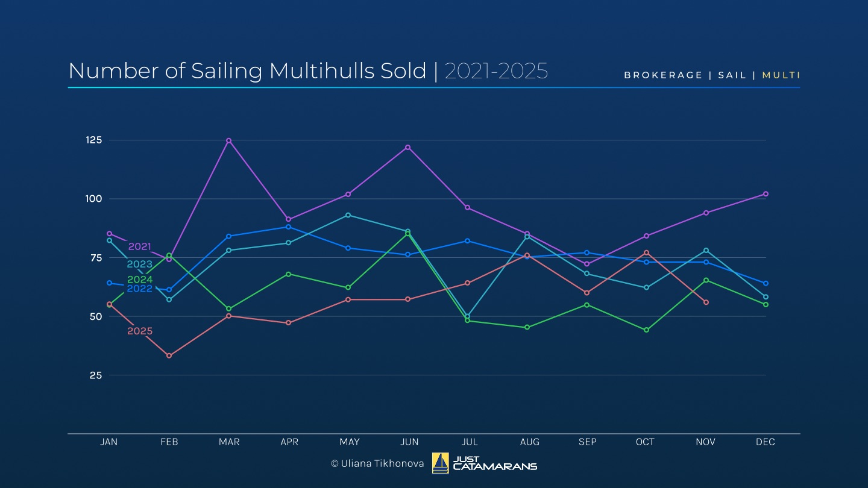Click the MAR month axis label

[229, 442]
